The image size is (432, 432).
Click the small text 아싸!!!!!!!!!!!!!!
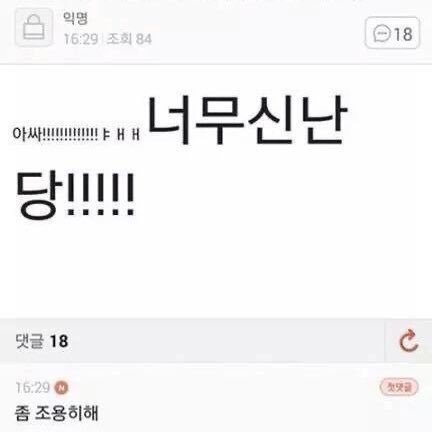(x=55, y=134)
